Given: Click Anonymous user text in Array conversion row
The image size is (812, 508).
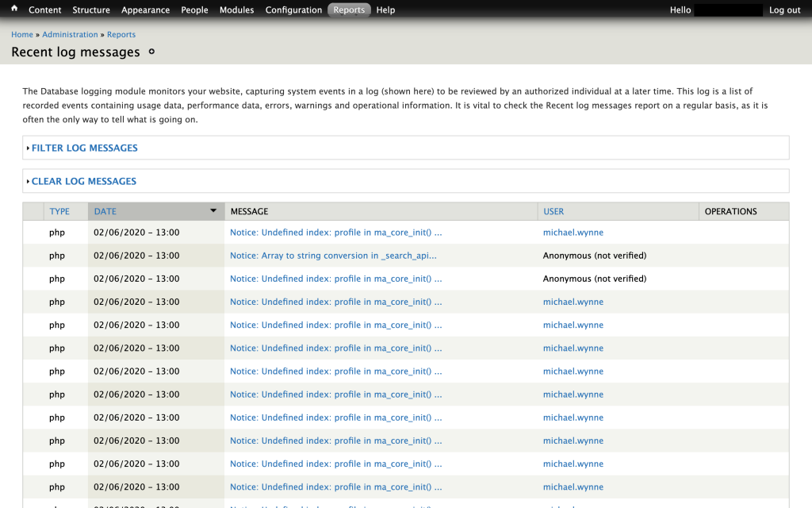Looking at the screenshot, I should (x=595, y=256).
